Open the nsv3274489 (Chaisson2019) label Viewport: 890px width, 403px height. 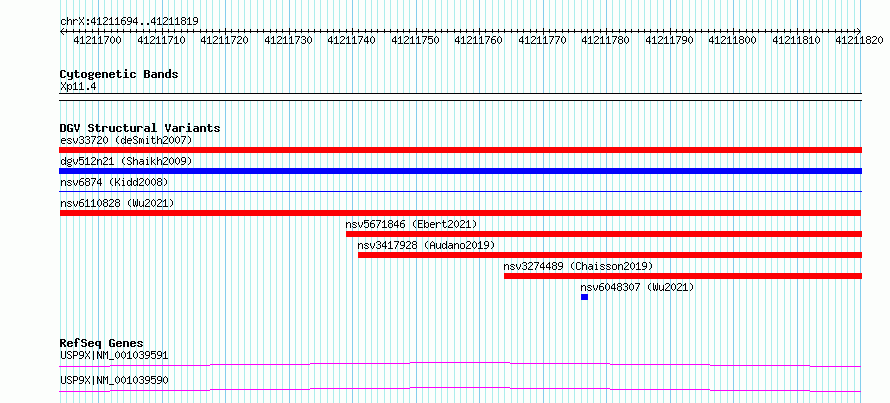click(x=578, y=266)
